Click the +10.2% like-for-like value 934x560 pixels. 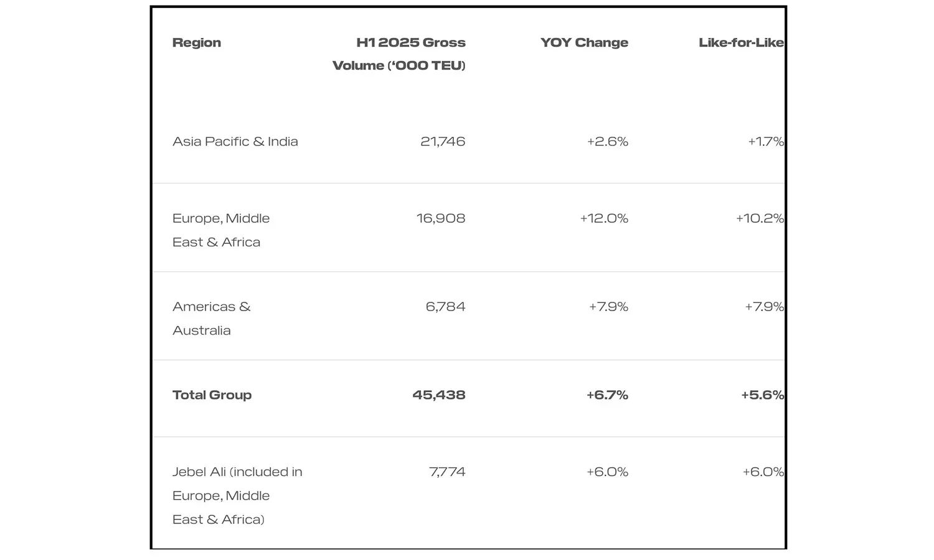pyautogui.click(x=760, y=218)
